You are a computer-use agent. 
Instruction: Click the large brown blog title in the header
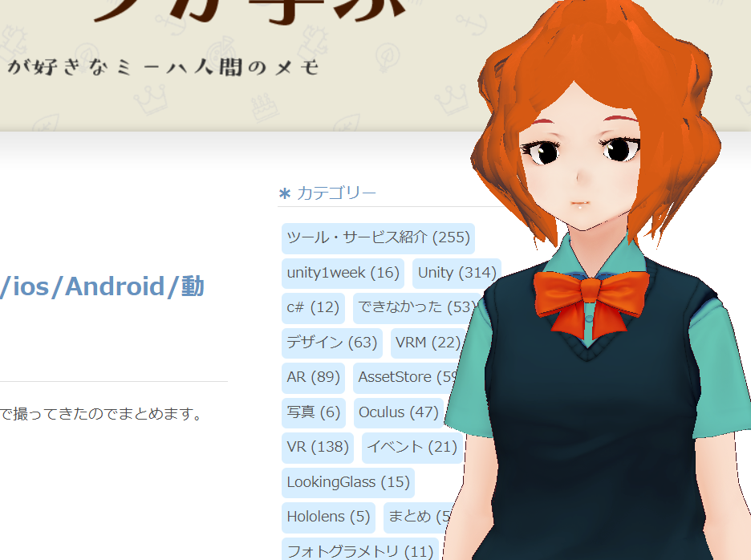249,12
